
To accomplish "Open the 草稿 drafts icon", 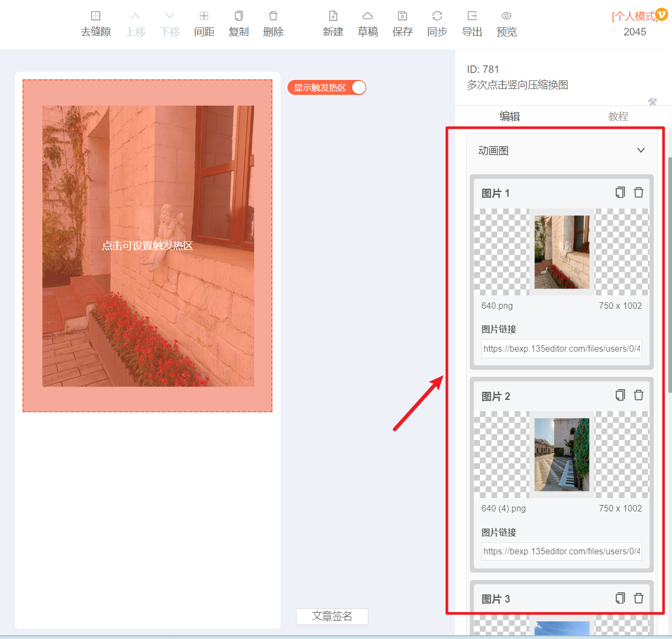I will [x=367, y=16].
